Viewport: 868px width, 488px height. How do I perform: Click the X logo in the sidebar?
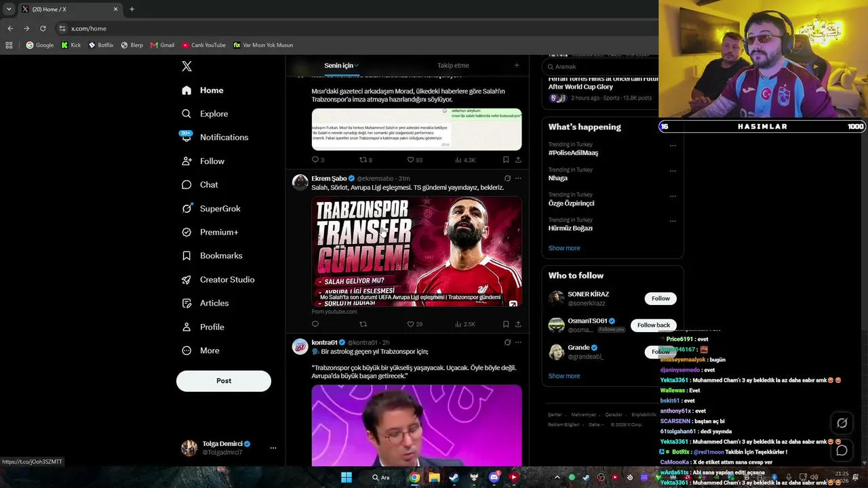click(186, 66)
